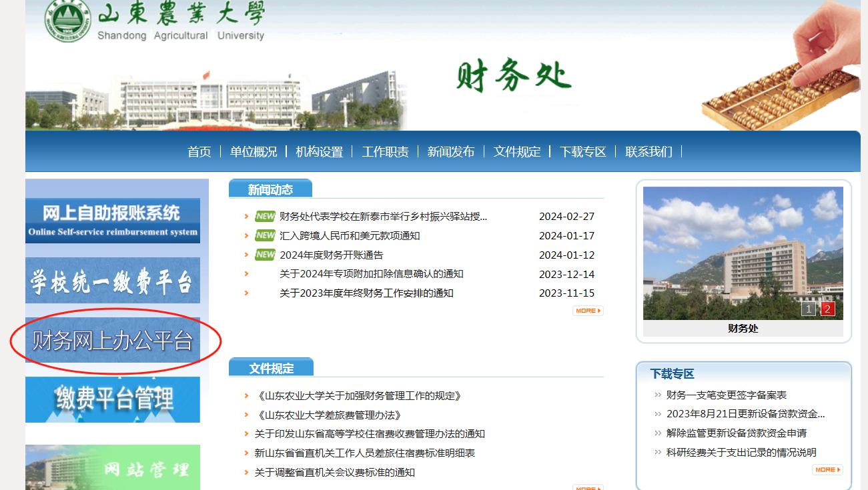The image size is (868, 490).
Task: Switch to slide 2 of image carousel
Action: 828,309
